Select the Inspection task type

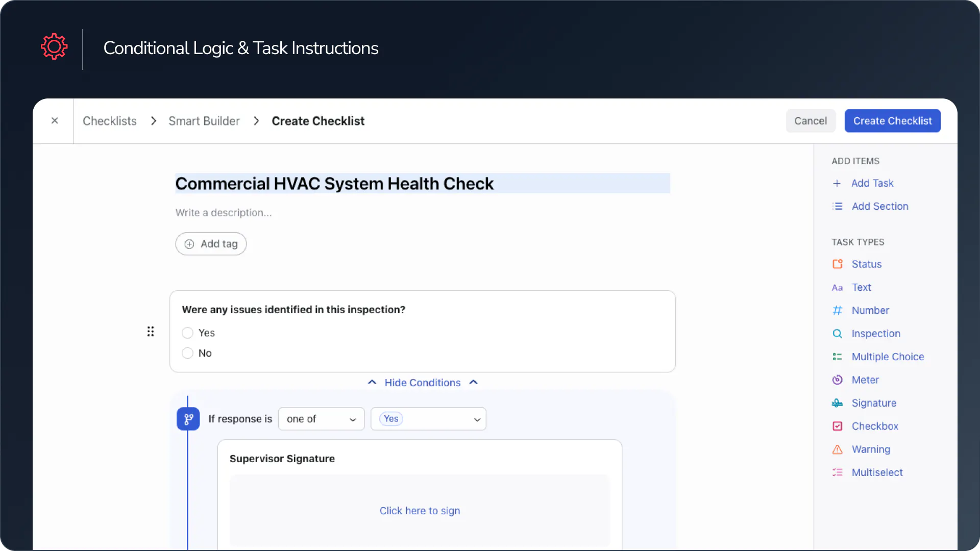(x=875, y=333)
